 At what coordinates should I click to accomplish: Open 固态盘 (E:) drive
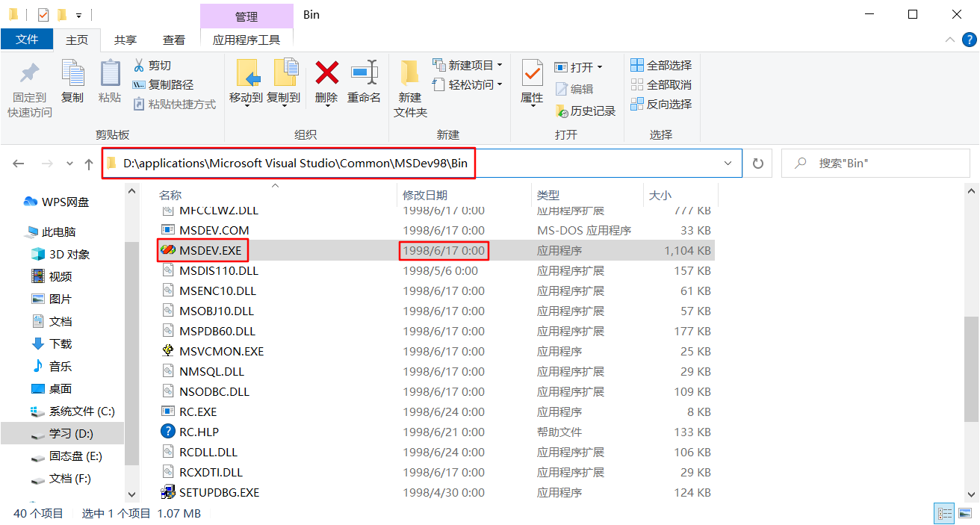[66, 456]
